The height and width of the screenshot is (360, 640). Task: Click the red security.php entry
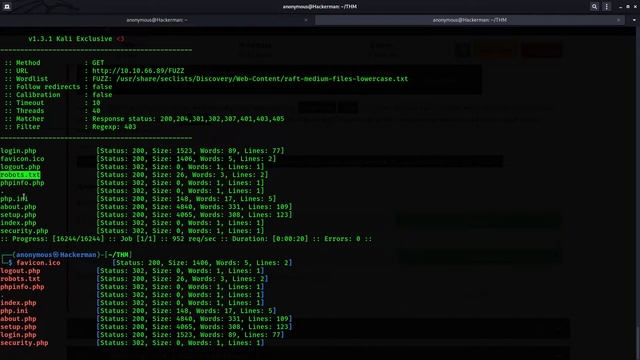tap(24, 343)
